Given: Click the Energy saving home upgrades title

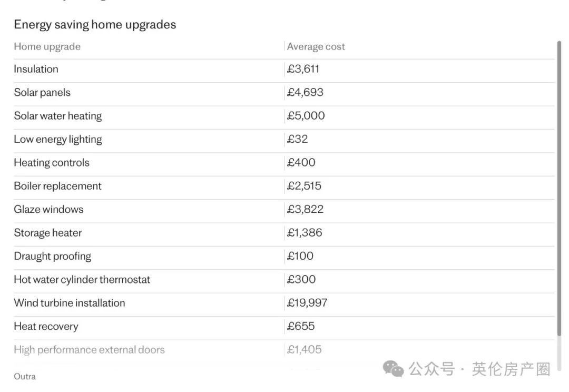Looking at the screenshot, I should pos(95,25).
